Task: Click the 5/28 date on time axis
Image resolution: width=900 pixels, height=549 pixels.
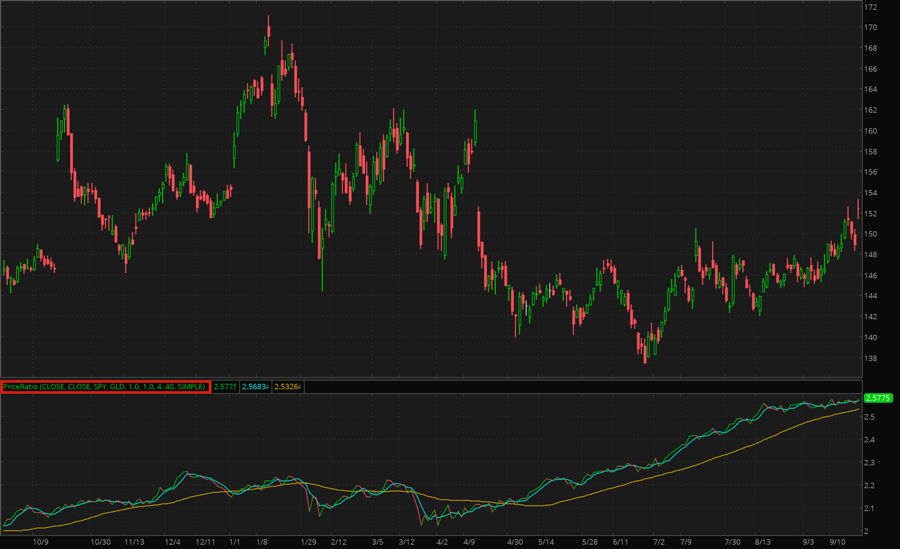Action: 589,541
